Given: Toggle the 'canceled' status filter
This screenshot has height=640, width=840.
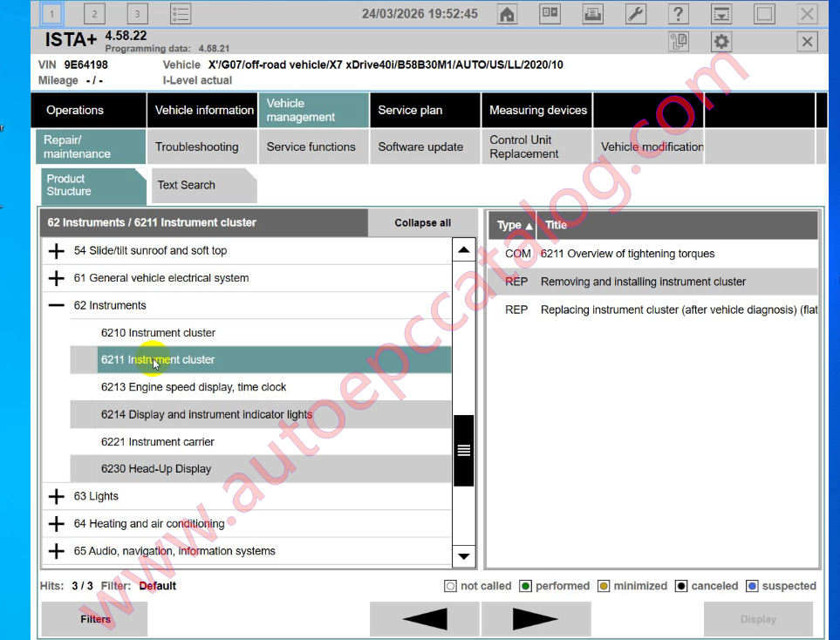Looking at the screenshot, I should point(681,586).
